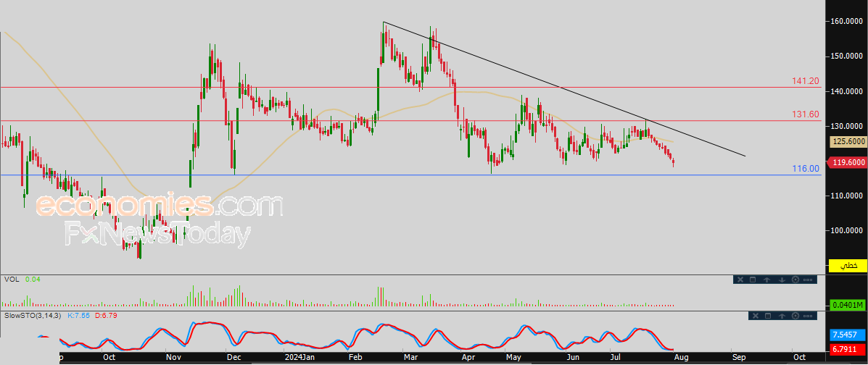The image size is (868, 365).
Task: Click the SlowSTO(3,14,3) indicator title
Action: pos(34,315)
